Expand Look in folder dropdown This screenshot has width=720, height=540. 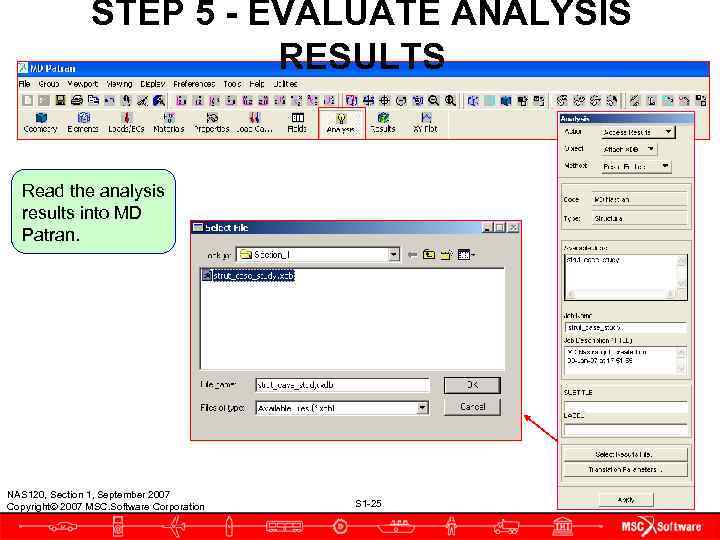click(394, 254)
